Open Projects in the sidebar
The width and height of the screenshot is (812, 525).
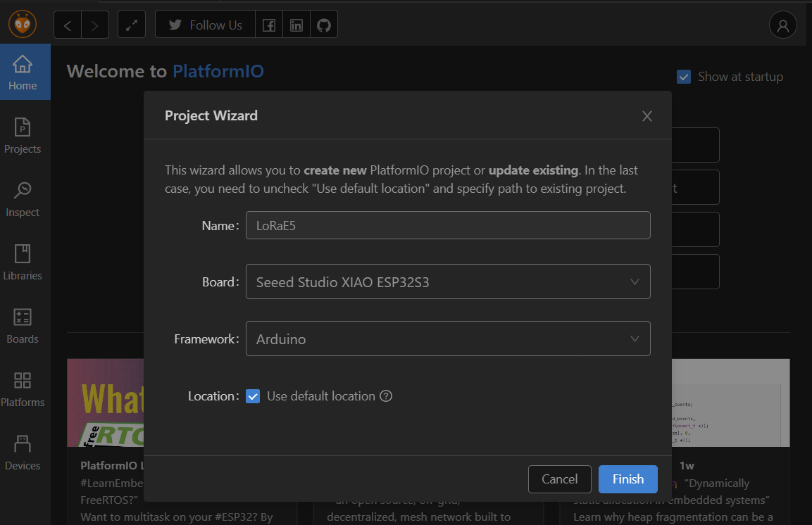(x=23, y=136)
